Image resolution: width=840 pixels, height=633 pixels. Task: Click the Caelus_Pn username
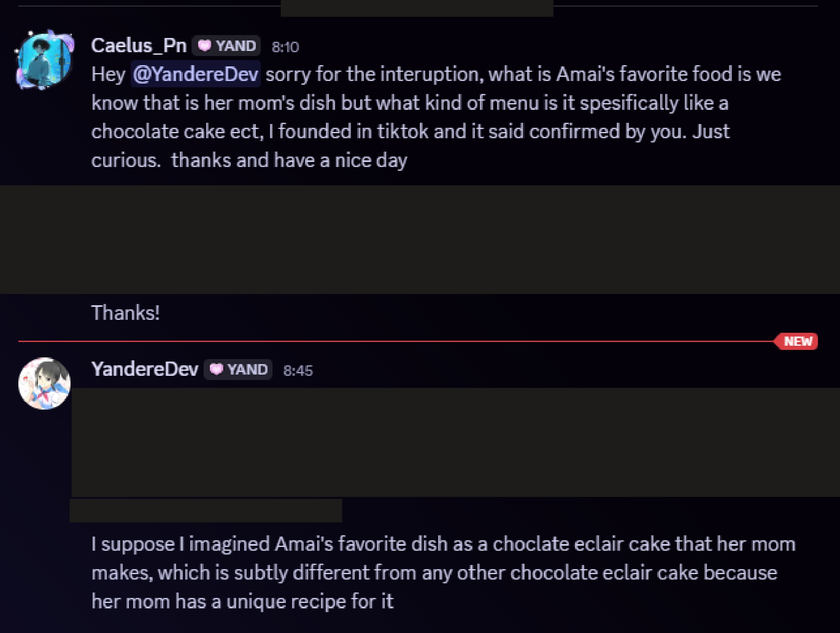(139, 46)
